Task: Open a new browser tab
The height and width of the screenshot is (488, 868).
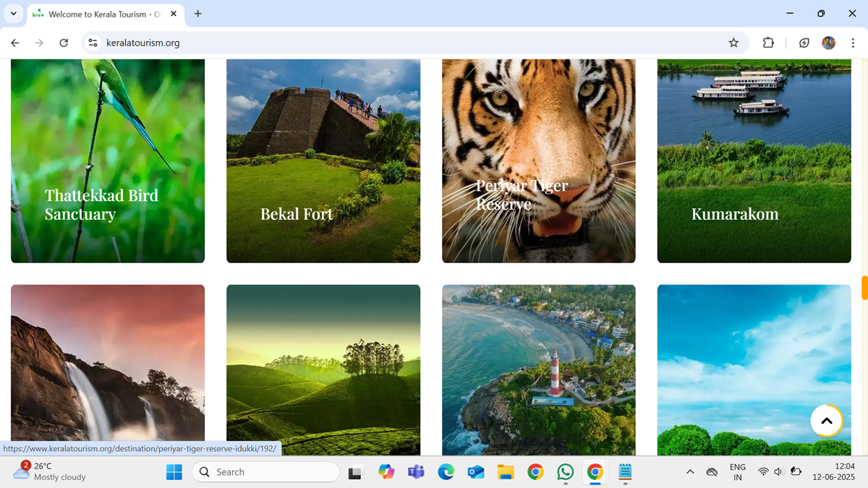Action: (198, 14)
